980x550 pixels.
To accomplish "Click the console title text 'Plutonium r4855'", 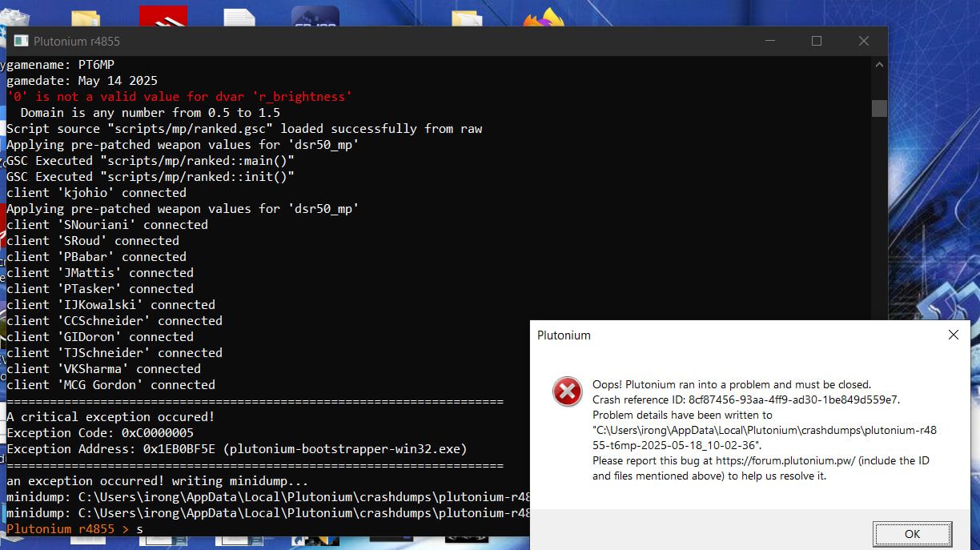I will click(x=77, y=41).
